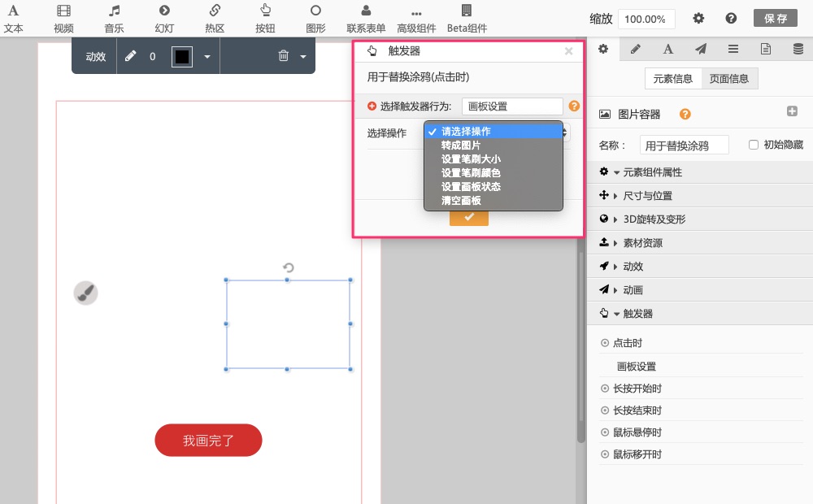The image size is (813, 504).
Task: Choose 清空画板 in the dropdown list
Action: tap(461, 200)
